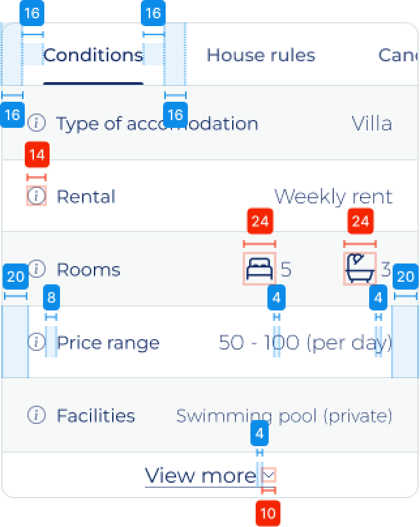Click the View more link
Screen dimensions: 420x527
200,475
